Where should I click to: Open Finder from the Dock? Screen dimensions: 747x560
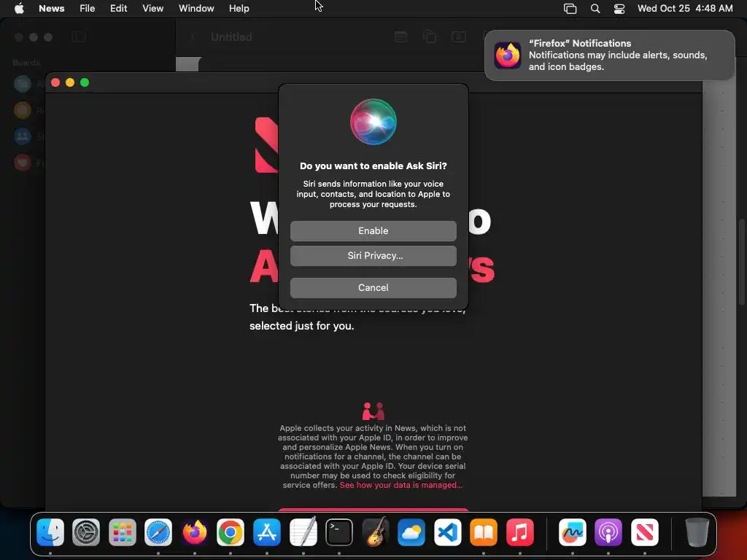[x=50, y=532]
